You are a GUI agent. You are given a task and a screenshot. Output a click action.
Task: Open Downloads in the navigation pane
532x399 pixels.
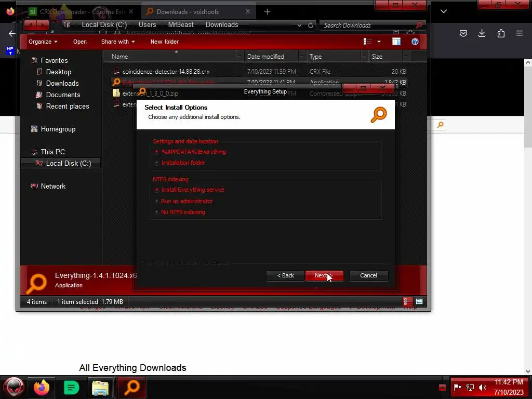(x=62, y=84)
